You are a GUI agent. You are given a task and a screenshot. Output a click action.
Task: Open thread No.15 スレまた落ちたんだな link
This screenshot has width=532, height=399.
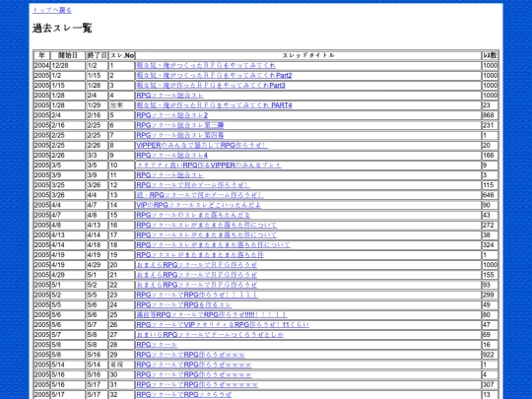tap(193, 215)
